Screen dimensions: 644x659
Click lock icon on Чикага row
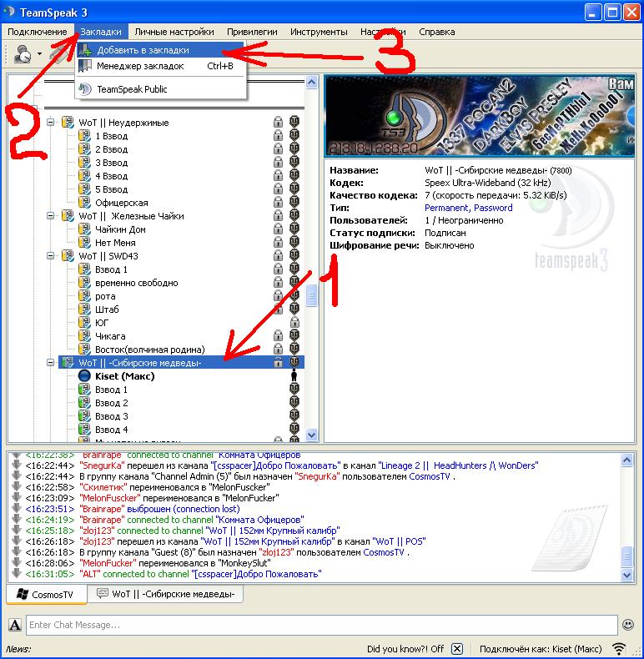(x=278, y=336)
